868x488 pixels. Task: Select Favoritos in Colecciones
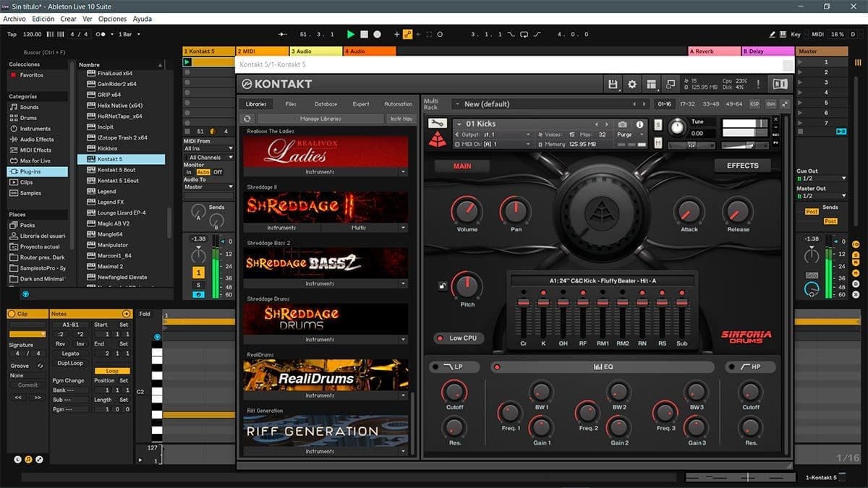(x=31, y=75)
